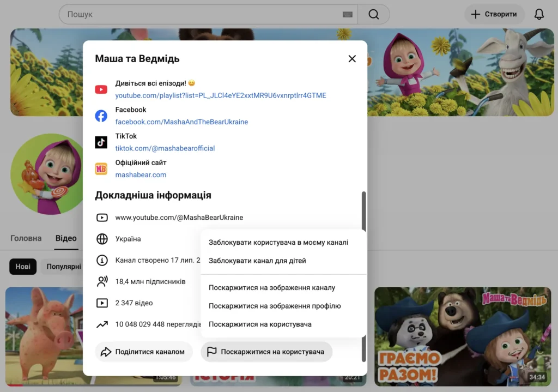This screenshot has height=392, width=558.
Task: Switch to the Головна tab
Action: click(x=26, y=238)
